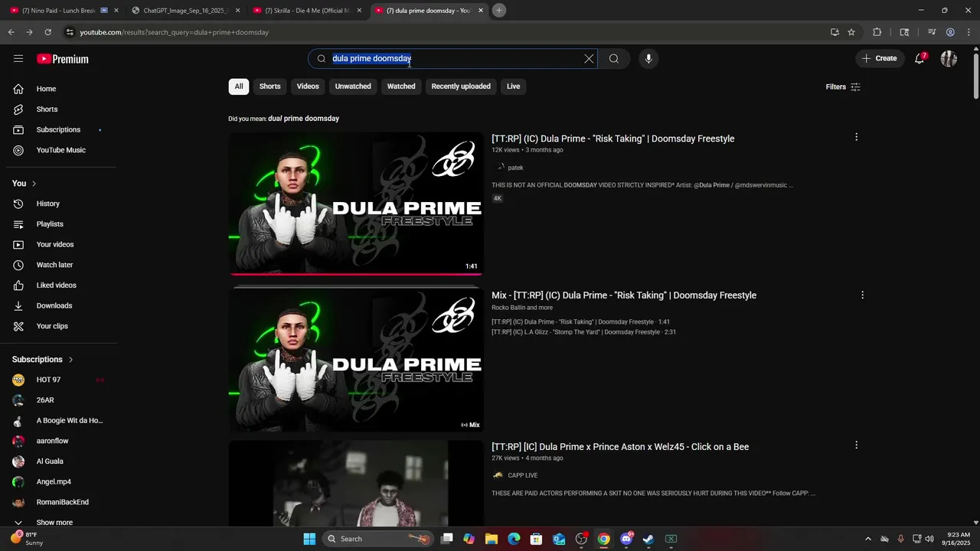Select the All filter chip
Image resolution: width=980 pixels, height=551 pixels.
tap(239, 86)
